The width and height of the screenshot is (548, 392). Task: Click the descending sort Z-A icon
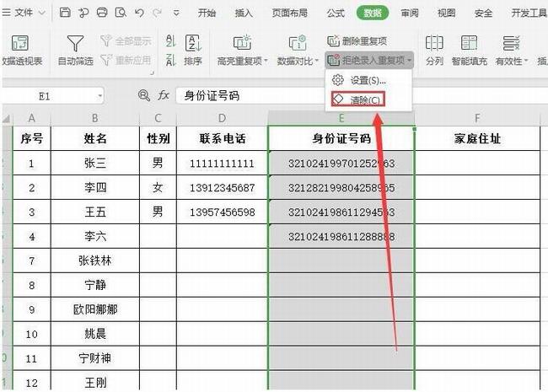[x=170, y=60]
